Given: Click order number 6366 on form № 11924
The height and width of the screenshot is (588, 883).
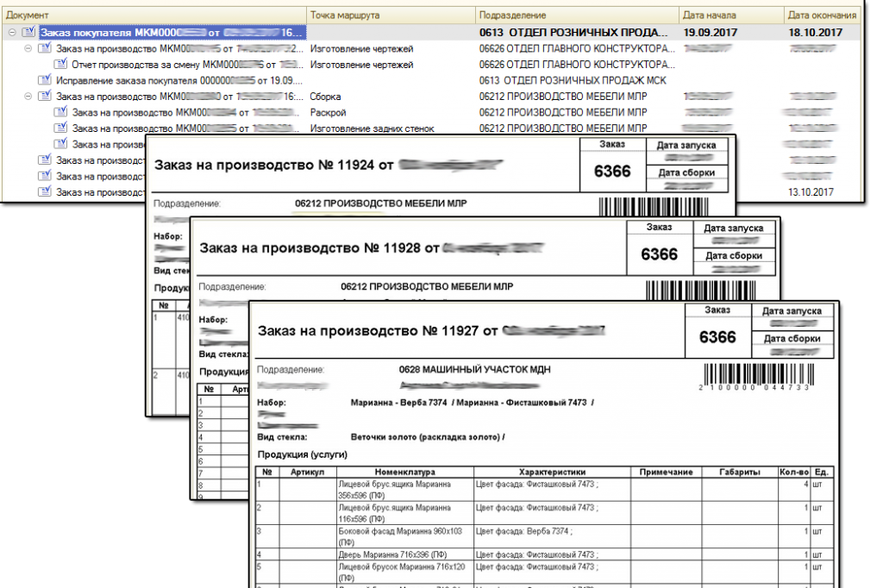Looking at the screenshot, I should (x=612, y=172).
